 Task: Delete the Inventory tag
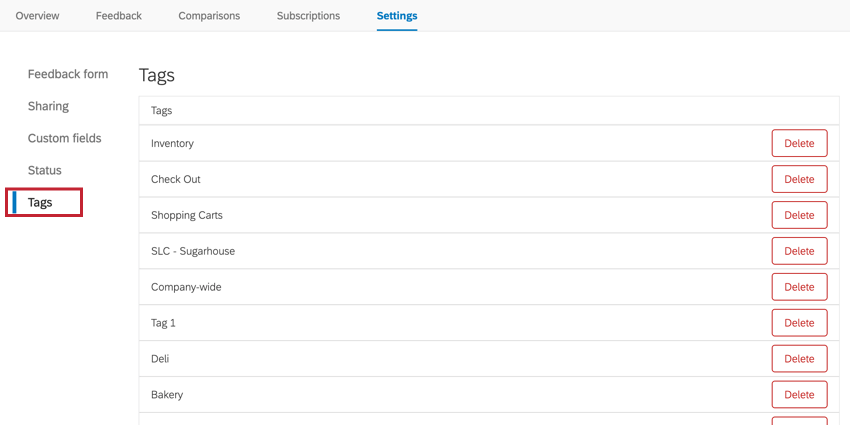799,143
